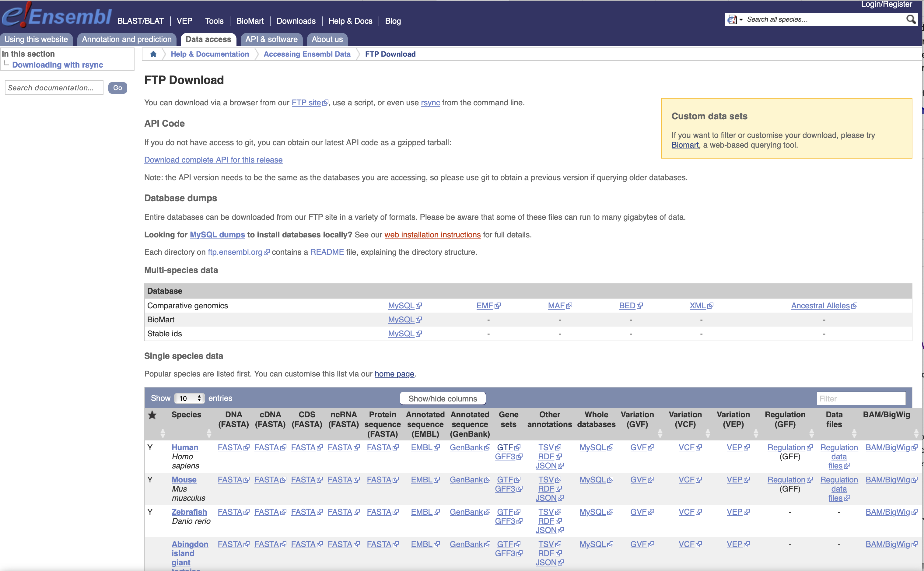Click the rsync link in intro
The height and width of the screenshot is (571, 924).
pos(430,103)
